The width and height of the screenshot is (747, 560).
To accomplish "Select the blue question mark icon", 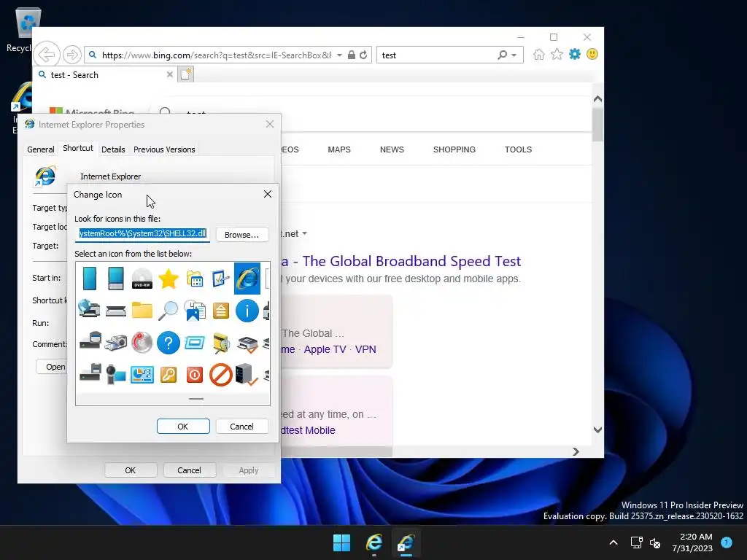I will pos(169,343).
